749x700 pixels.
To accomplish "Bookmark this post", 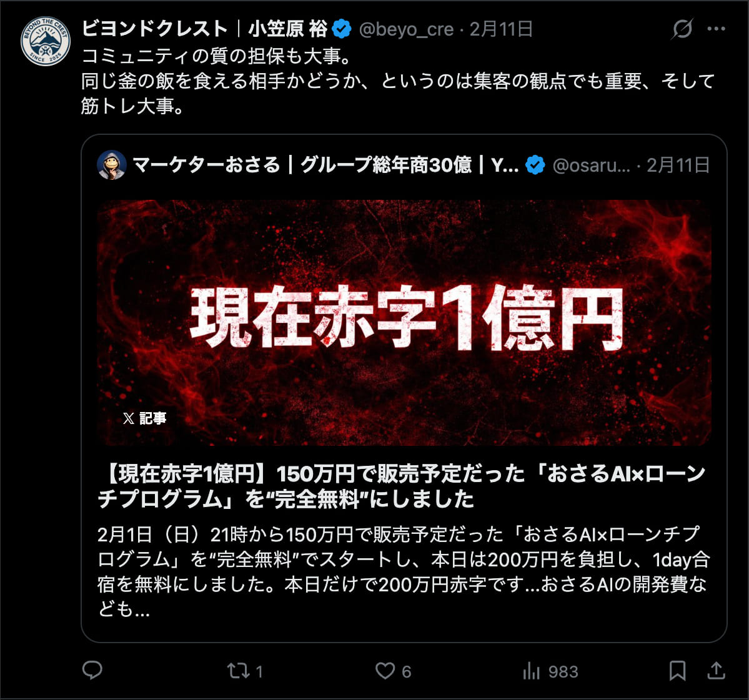I will (677, 671).
